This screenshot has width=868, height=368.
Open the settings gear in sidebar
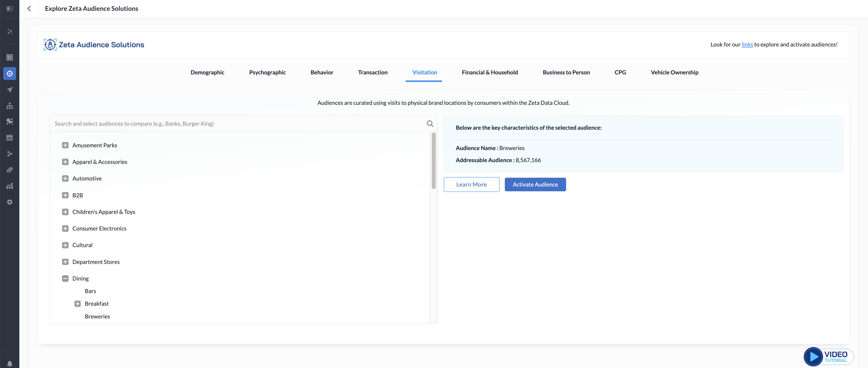[10, 202]
